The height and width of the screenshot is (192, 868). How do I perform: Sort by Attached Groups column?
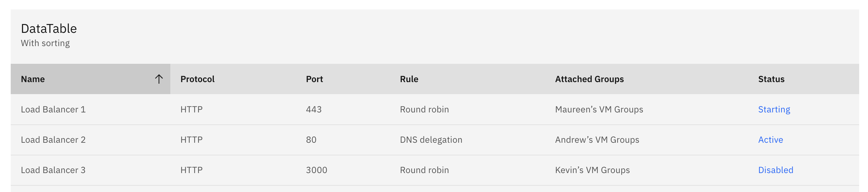point(590,79)
